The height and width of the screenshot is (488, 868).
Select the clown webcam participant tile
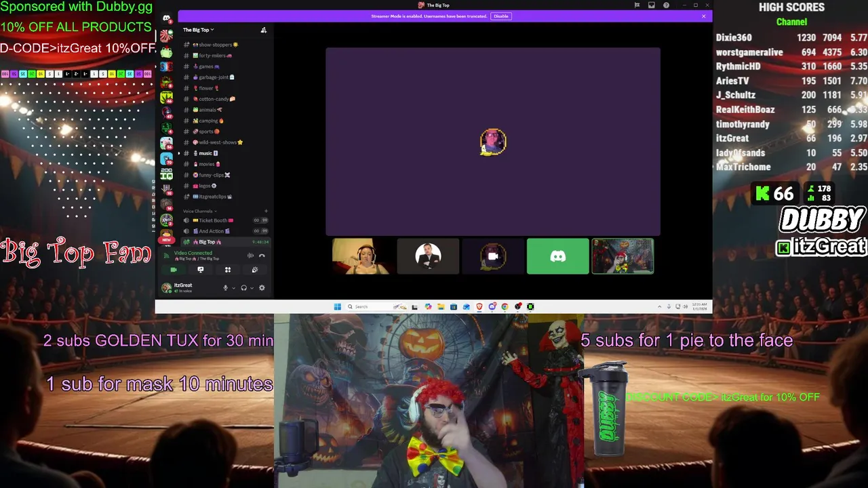pyautogui.click(x=623, y=256)
